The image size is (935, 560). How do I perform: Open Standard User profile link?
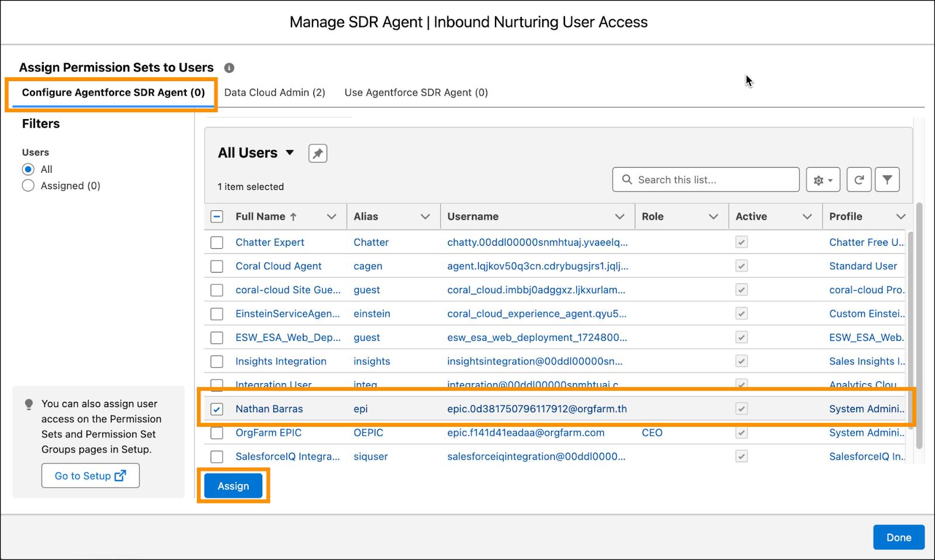pos(863,266)
